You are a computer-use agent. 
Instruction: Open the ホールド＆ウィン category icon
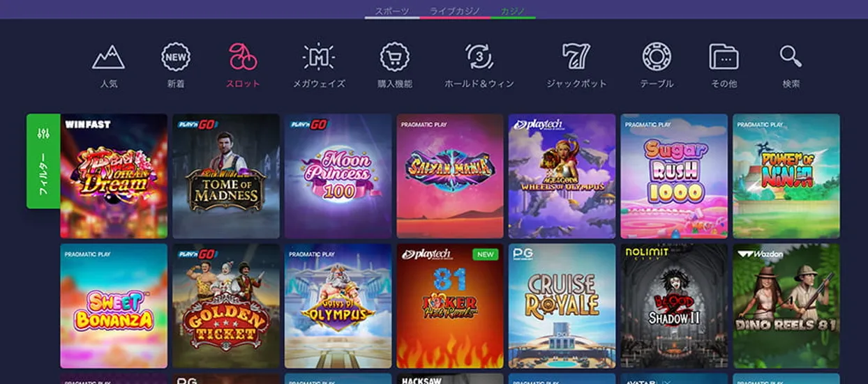coord(479,57)
